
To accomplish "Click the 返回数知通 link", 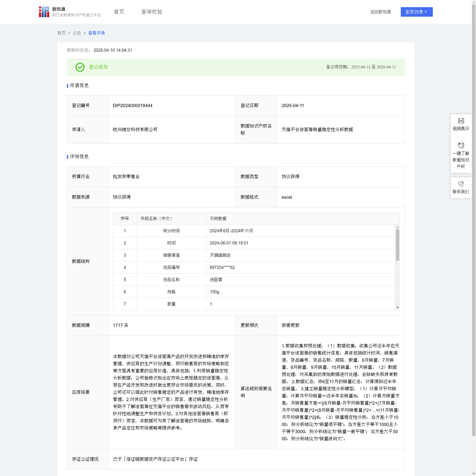I will pos(380,12).
